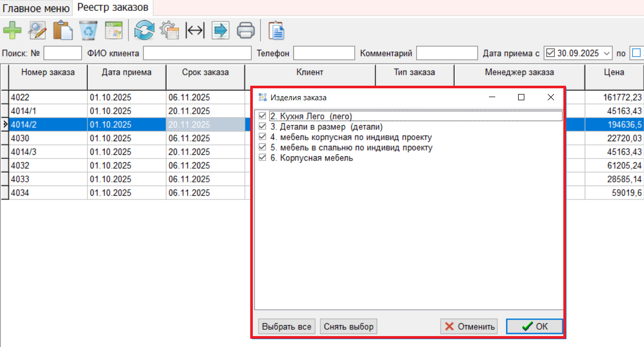Click the printer icon in toolbar
Image resolution: width=644 pixels, height=347 pixels.
[246, 30]
